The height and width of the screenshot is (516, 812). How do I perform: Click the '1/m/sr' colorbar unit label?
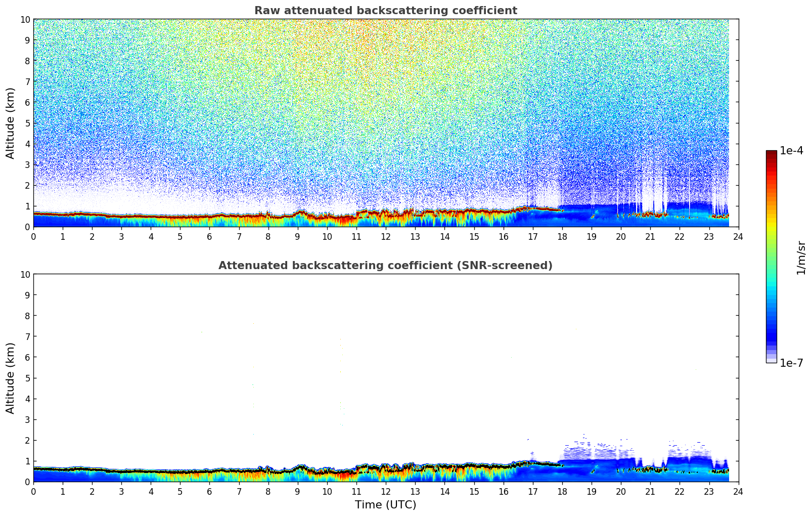[801, 257]
